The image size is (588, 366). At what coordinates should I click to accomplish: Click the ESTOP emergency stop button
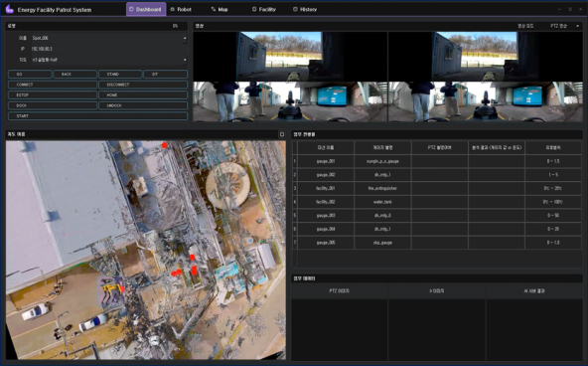coord(53,94)
